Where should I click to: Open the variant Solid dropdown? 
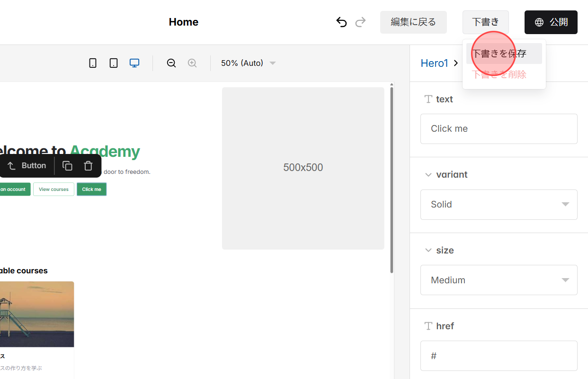[499, 204]
